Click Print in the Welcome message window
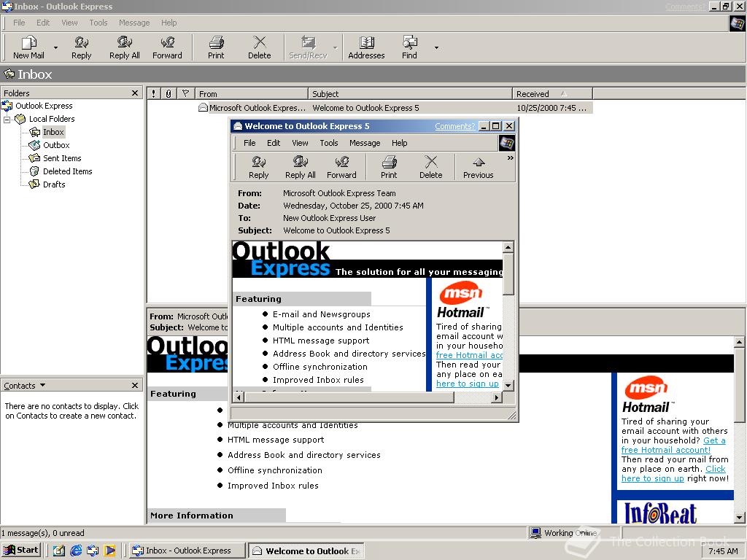The height and width of the screenshot is (560, 747). 389,167
